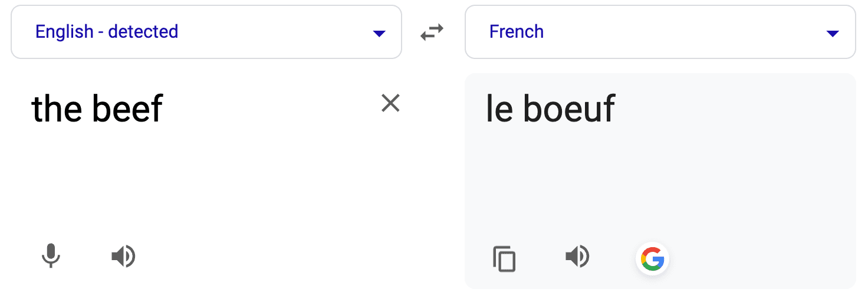The width and height of the screenshot is (868, 302).
Task: Swap the source and target languages
Action: [x=432, y=32]
